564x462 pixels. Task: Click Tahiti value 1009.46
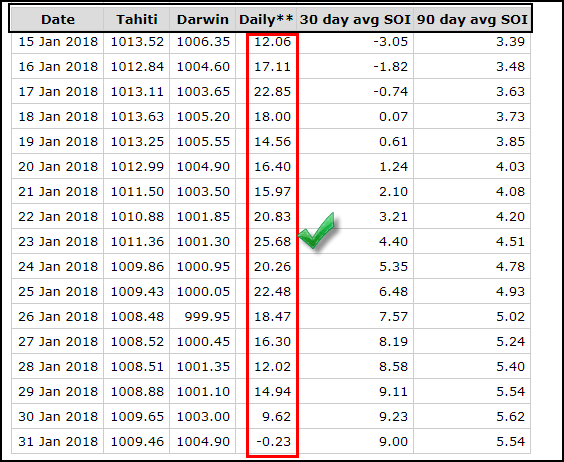pos(137,441)
